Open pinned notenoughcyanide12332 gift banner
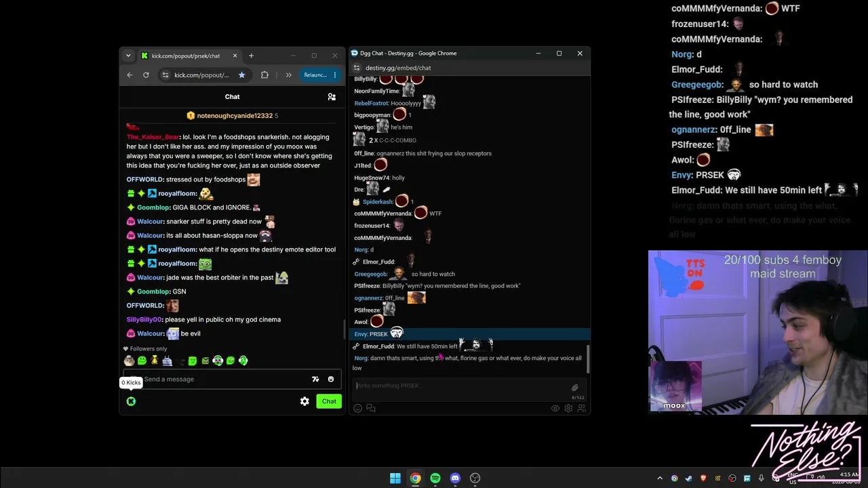 (x=232, y=116)
